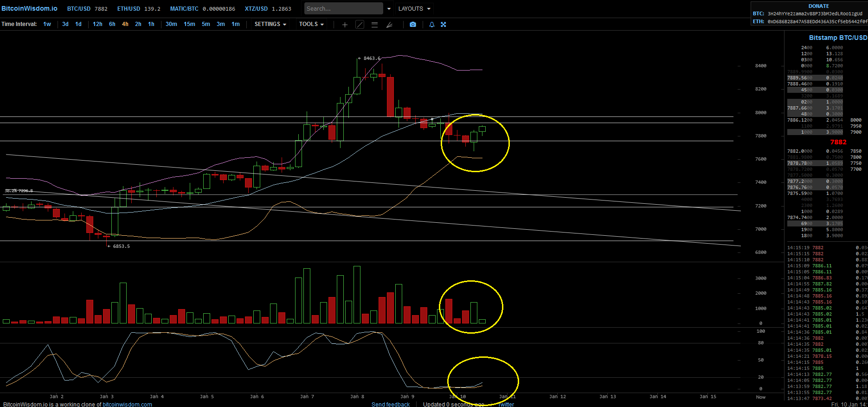The width and height of the screenshot is (868, 407).
Task: Click the 14:15:19 trade entry
Action: pyautogui.click(x=828, y=248)
